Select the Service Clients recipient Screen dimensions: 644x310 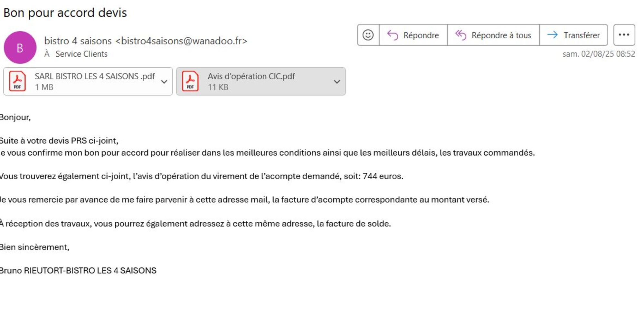coord(81,54)
